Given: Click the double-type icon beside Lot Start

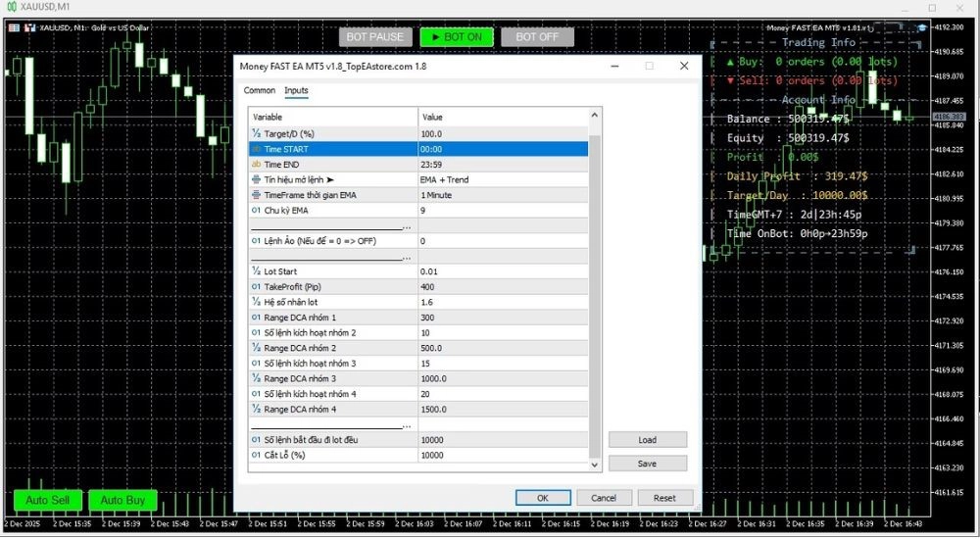Looking at the screenshot, I should click(257, 271).
